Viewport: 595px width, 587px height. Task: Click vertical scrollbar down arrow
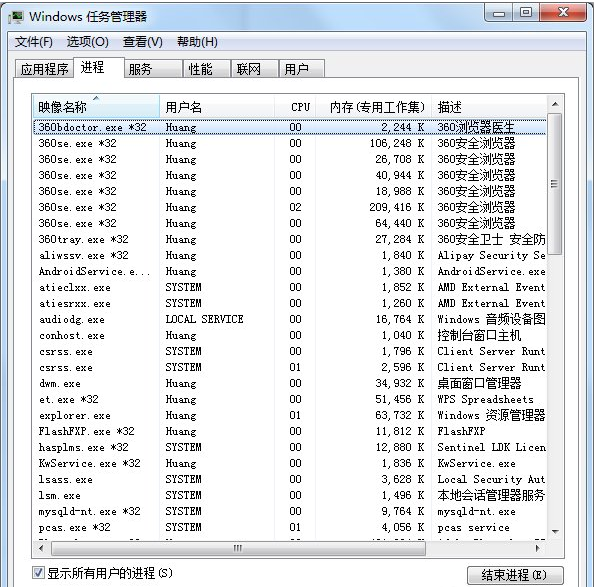coord(555,531)
